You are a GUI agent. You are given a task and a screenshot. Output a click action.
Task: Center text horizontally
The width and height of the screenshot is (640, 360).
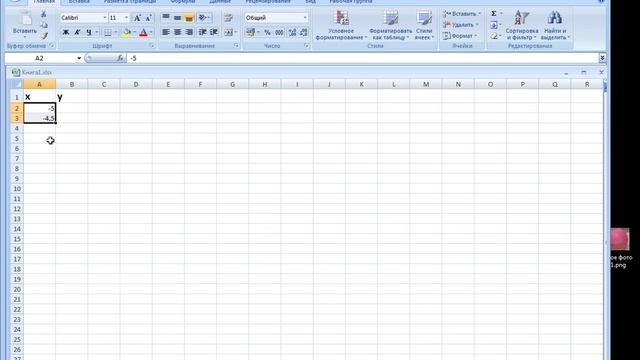tap(177, 32)
